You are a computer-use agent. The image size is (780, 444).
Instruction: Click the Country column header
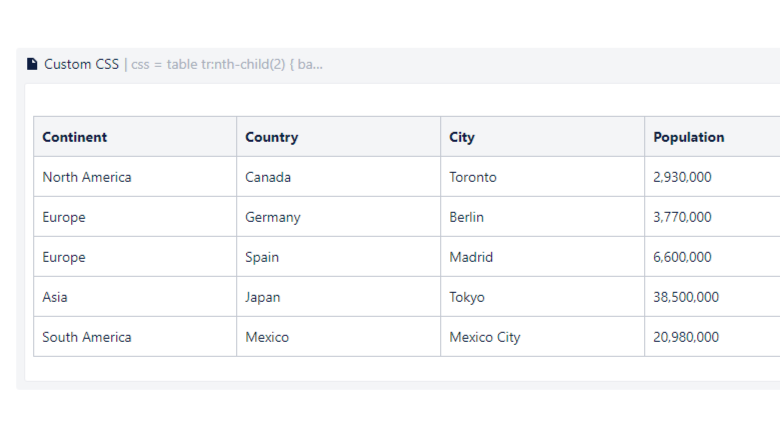coord(272,137)
